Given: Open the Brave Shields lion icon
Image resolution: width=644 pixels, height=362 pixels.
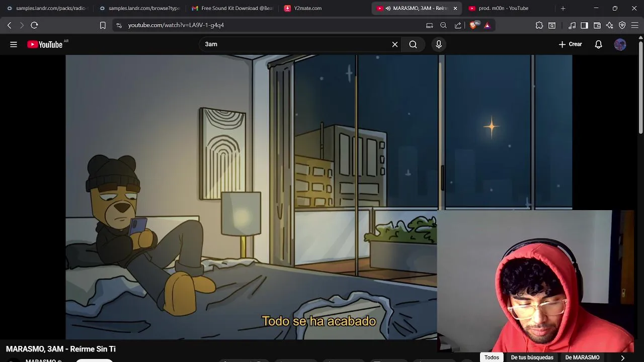Looking at the screenshot, I should [x=473, y=25].
